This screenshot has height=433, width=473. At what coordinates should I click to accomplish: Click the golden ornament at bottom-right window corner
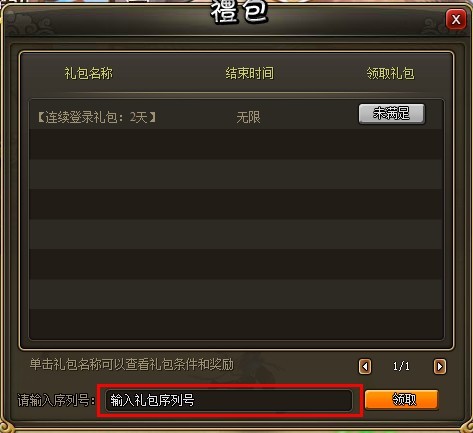click(466, 427)
